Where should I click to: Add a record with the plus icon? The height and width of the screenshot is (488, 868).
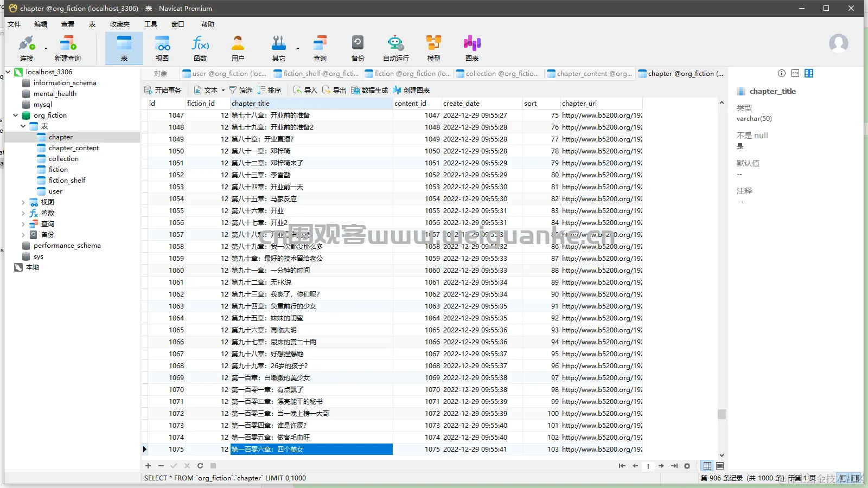(148, 466)
